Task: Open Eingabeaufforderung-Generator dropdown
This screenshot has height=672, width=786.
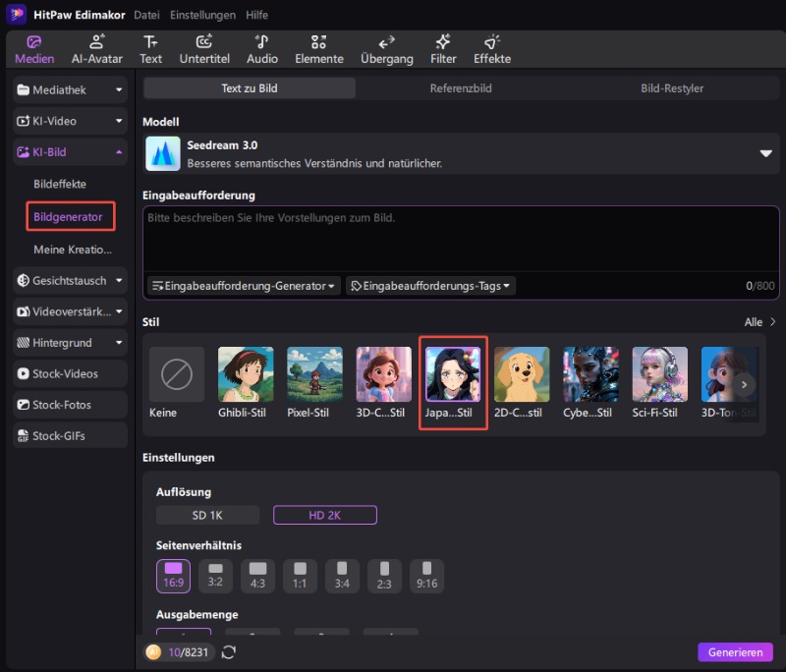Action: click(x=244, y=286)
